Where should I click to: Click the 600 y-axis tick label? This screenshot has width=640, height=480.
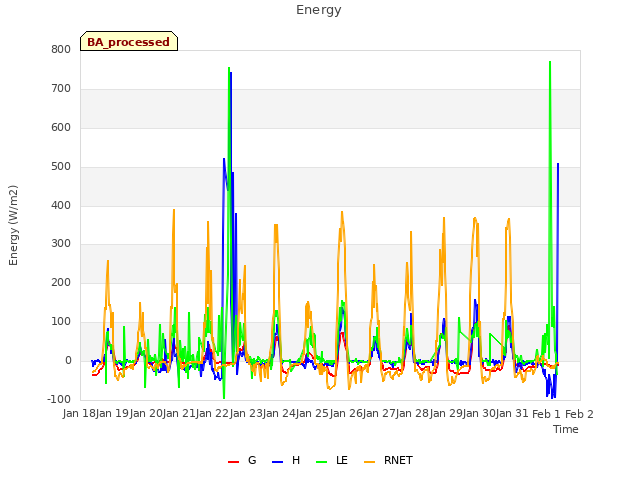[x=61, y=127]
